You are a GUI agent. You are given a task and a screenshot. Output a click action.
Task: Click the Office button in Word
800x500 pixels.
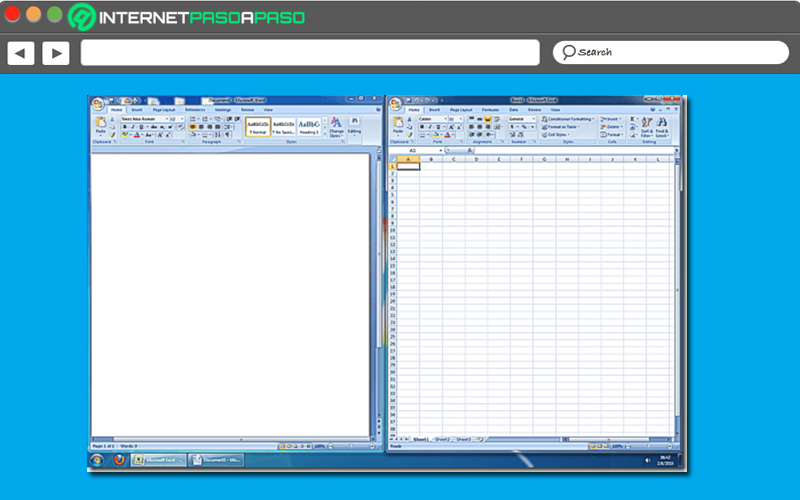[97, 102]
